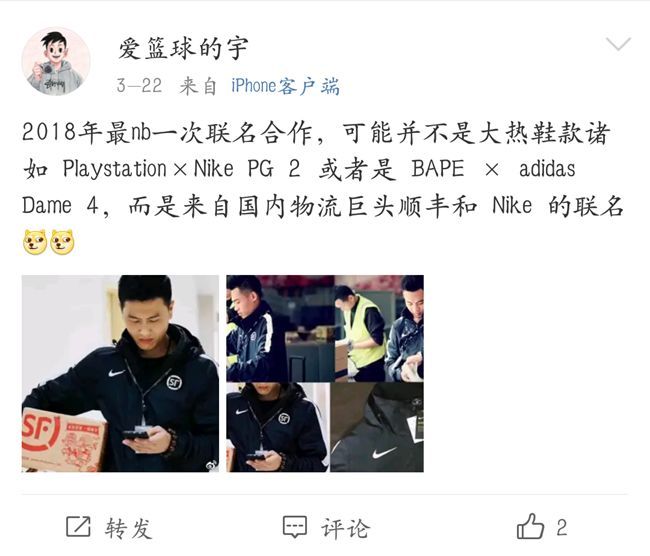Click the comment speech bubble icon
The width and height of the screenshot is (650, 556).
pyautogui.click(x=295, y=527)
